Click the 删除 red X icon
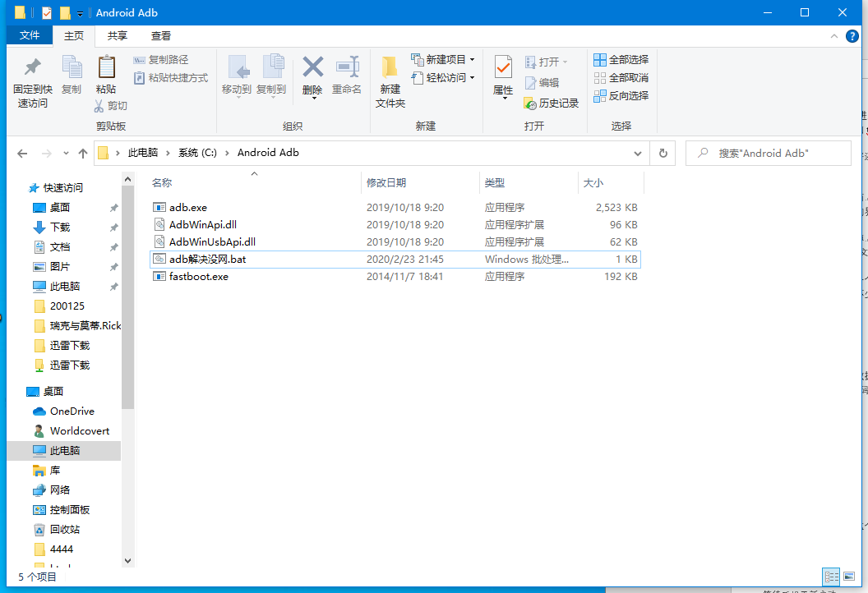Screen dimensions: 868x593 pos(312,67)
